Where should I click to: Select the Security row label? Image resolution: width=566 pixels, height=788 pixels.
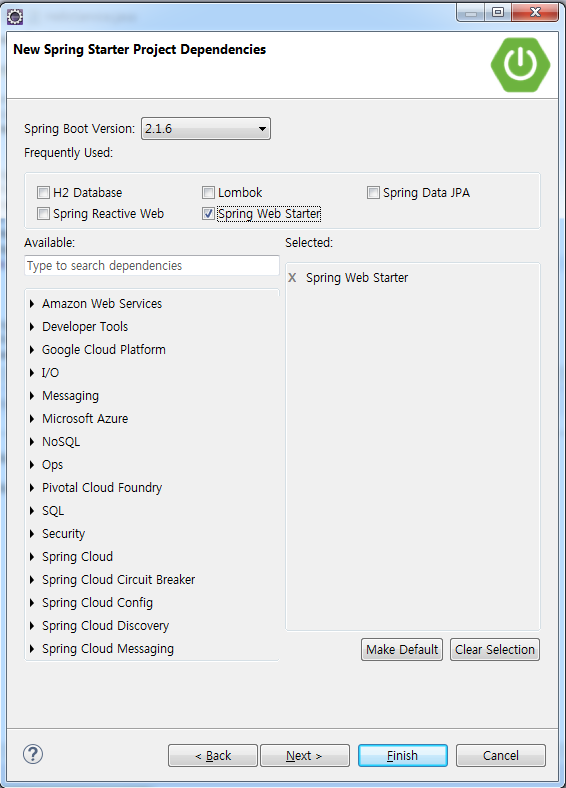coord(63,534)
